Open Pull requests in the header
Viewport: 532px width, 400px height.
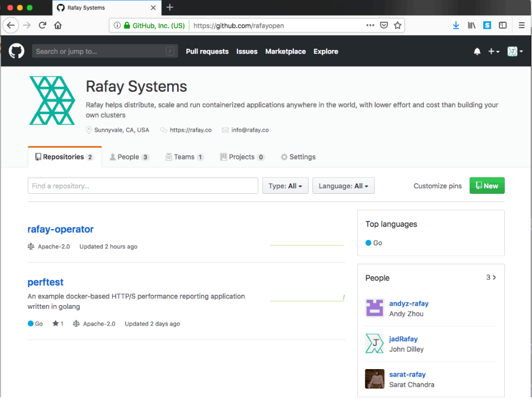pyautogui.click(x=207, y=52)
